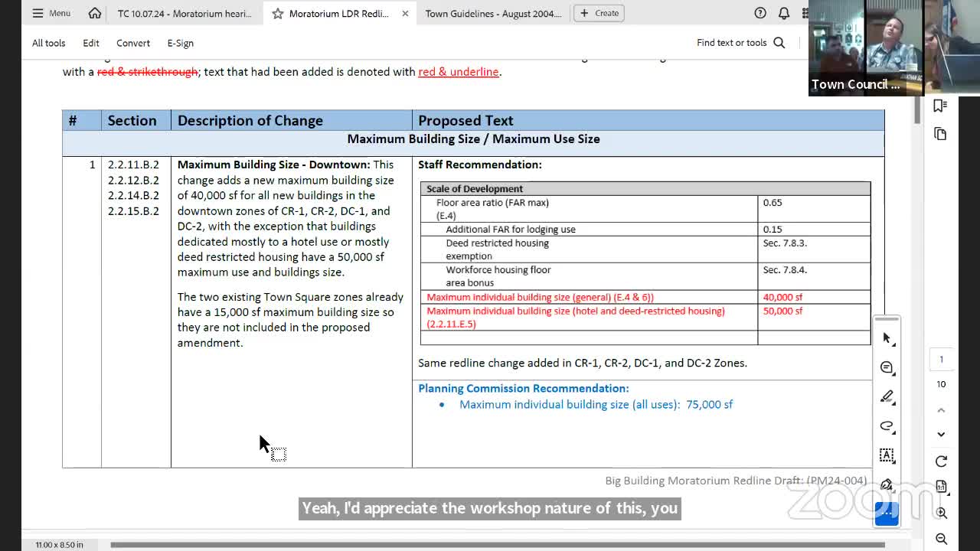Open the E-Sign tool
This screenshot has width=980, height=551.
tap(181, 43)
